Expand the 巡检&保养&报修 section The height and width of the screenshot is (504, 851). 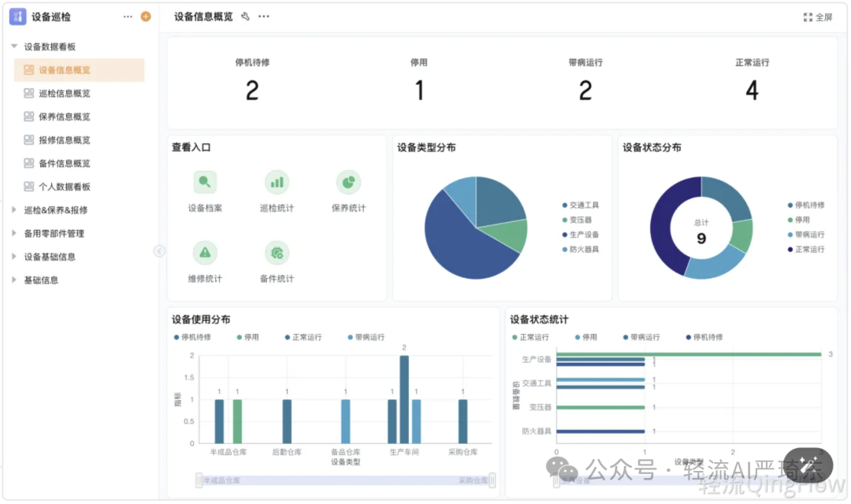13,209
